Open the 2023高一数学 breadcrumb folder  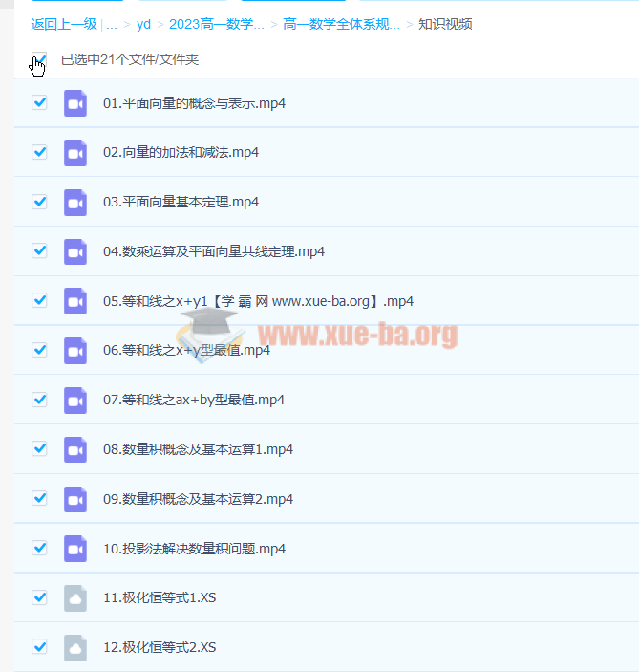[x=216, y=25]
